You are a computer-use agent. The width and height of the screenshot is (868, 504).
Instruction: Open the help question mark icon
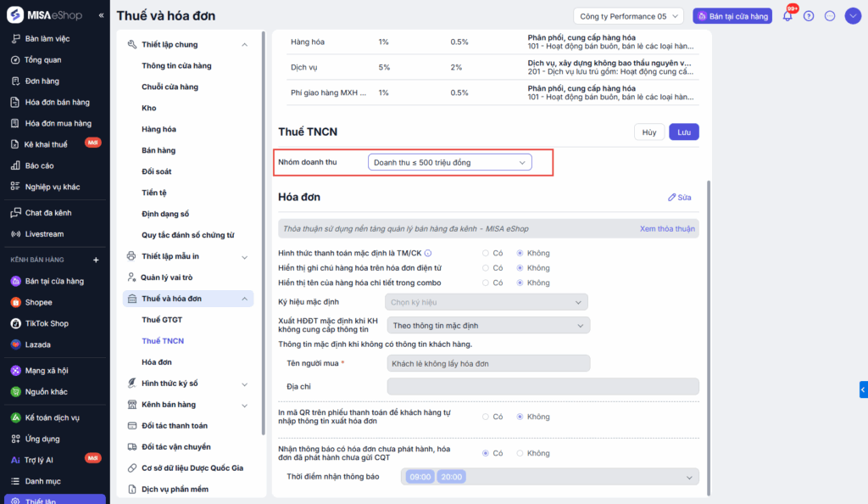(x=809, y=16)
